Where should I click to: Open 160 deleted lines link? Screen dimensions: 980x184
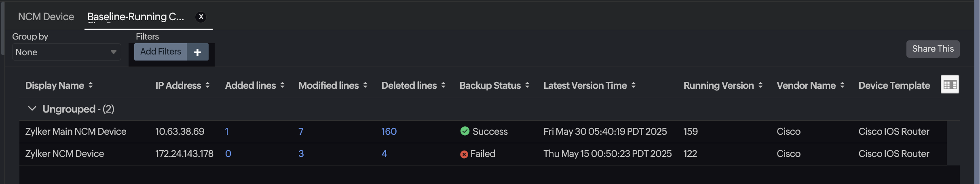389,132
